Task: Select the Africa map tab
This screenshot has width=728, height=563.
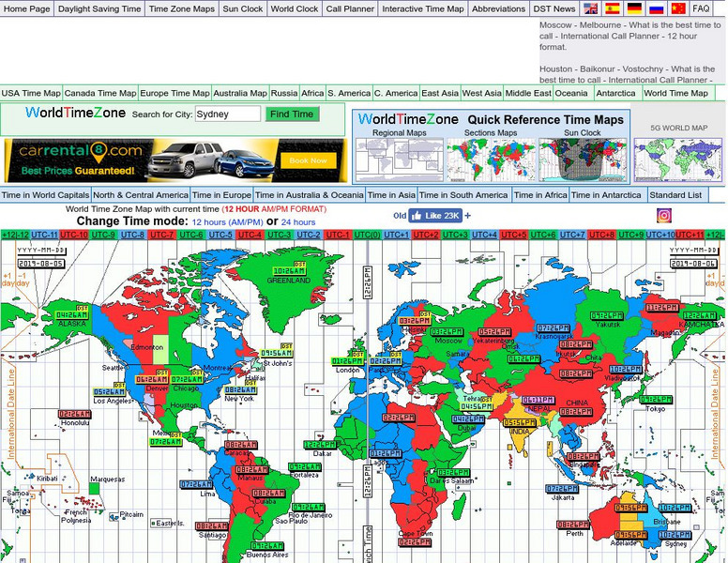Action: pos(312,93)
